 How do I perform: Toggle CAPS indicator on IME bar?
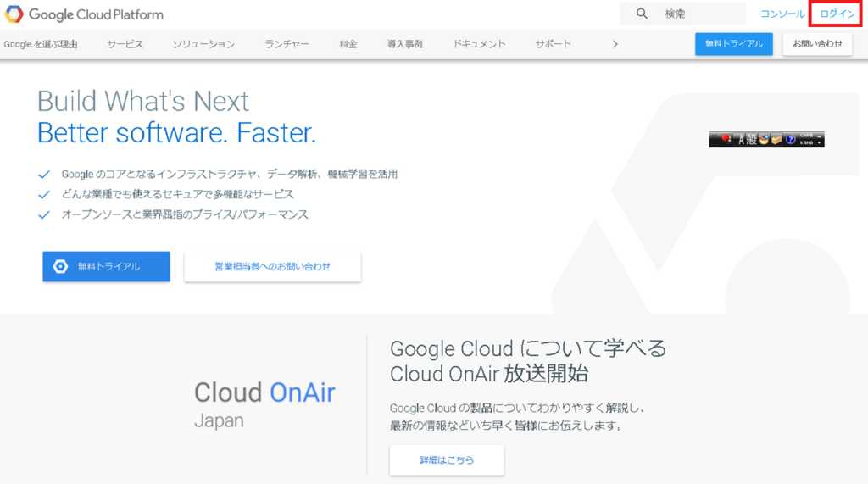pyautogui.click(x=806, y=136)
